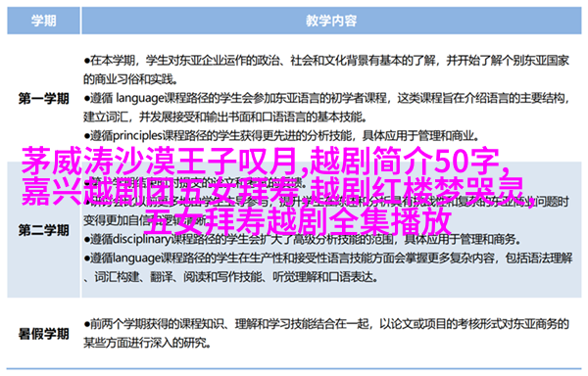Click the '第一学期' row label
The width and height of the screenshot is (588, 376).
click(43, 99)
